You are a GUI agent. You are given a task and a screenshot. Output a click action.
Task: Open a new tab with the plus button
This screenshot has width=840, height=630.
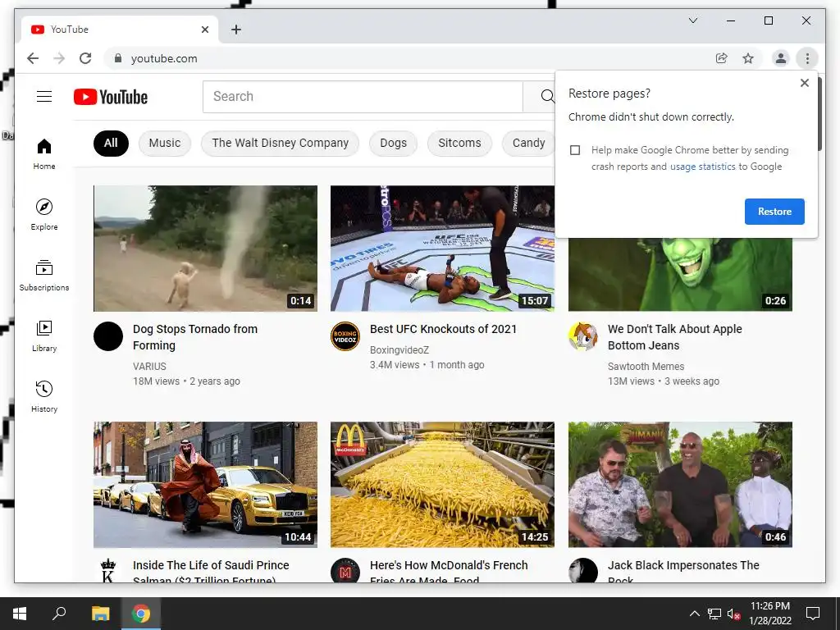coord(235,30)
